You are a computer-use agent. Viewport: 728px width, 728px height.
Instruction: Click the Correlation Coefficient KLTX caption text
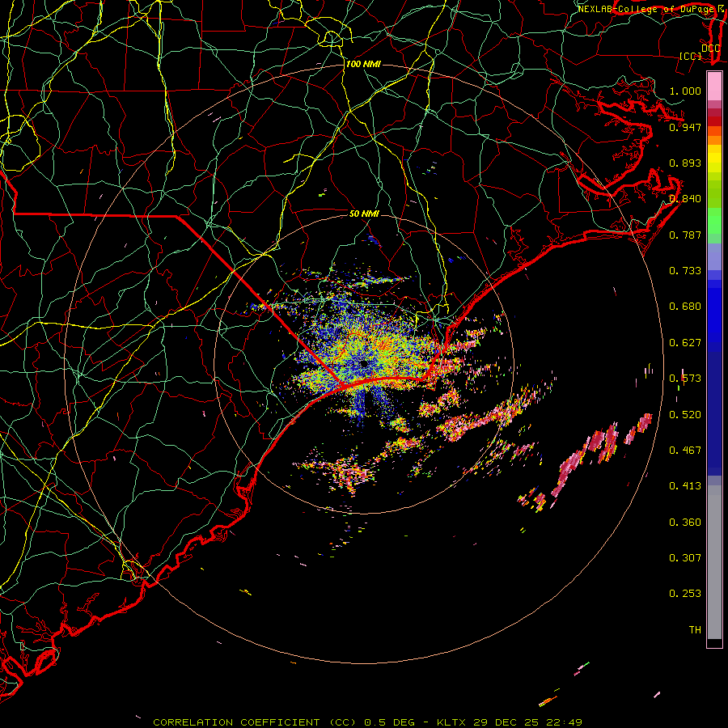(x=367, y=722)
